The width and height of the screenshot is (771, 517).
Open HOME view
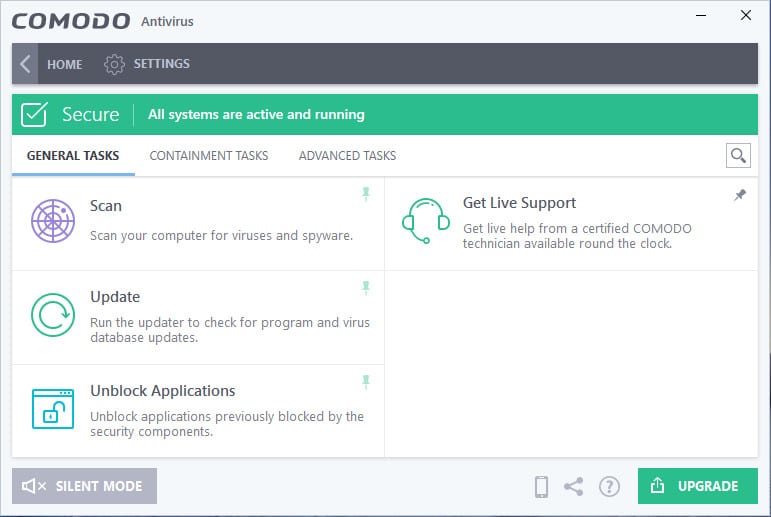click(x=64, y=64)
